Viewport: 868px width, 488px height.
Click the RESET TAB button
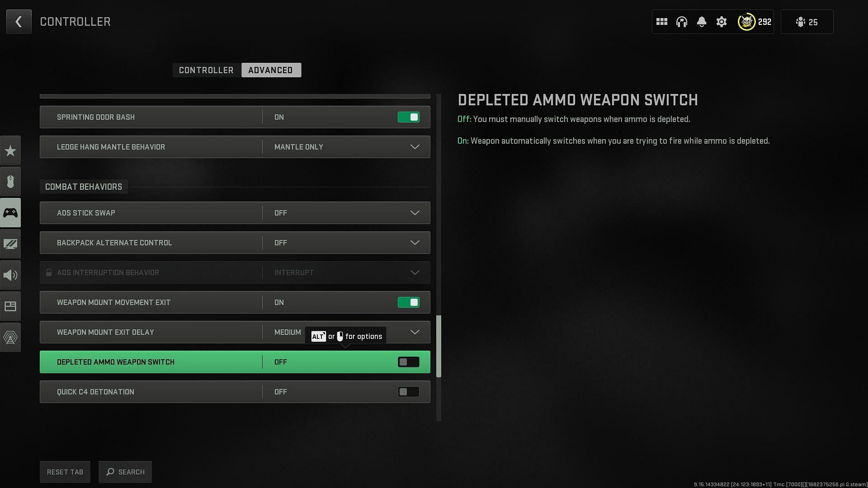65,471
